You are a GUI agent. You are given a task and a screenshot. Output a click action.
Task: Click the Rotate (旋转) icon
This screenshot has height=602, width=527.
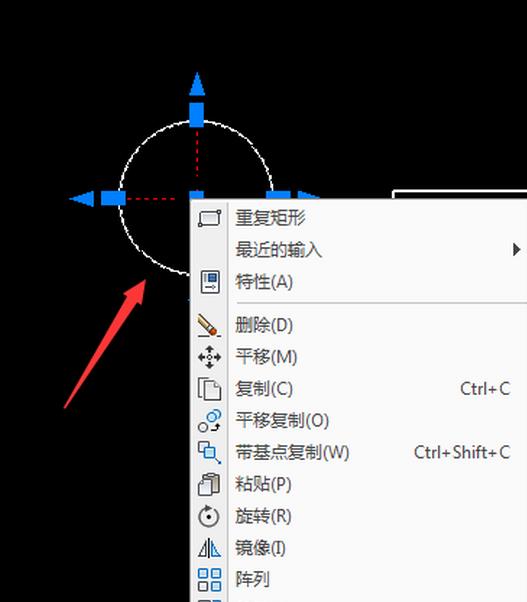[x=209, y=516]
